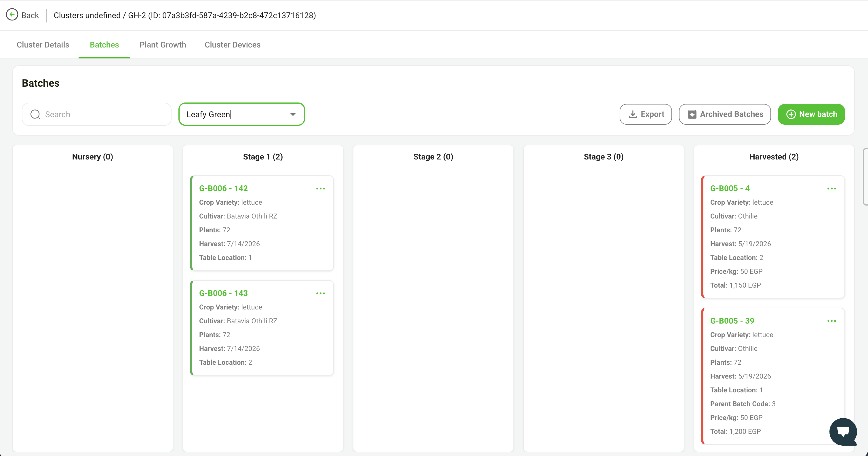Click the cluster breadcrumb GH-2 ID text
868x456 pixels.
coord(222,15)
